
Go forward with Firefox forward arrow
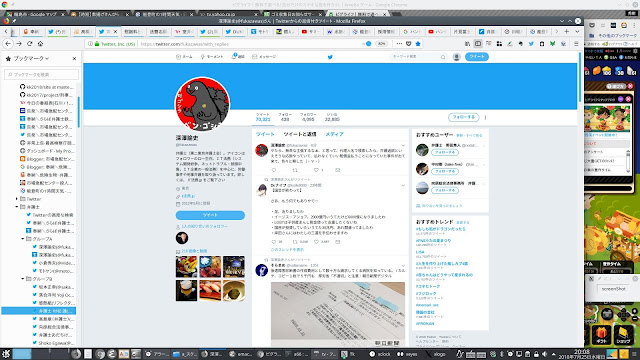pos(19,44)
